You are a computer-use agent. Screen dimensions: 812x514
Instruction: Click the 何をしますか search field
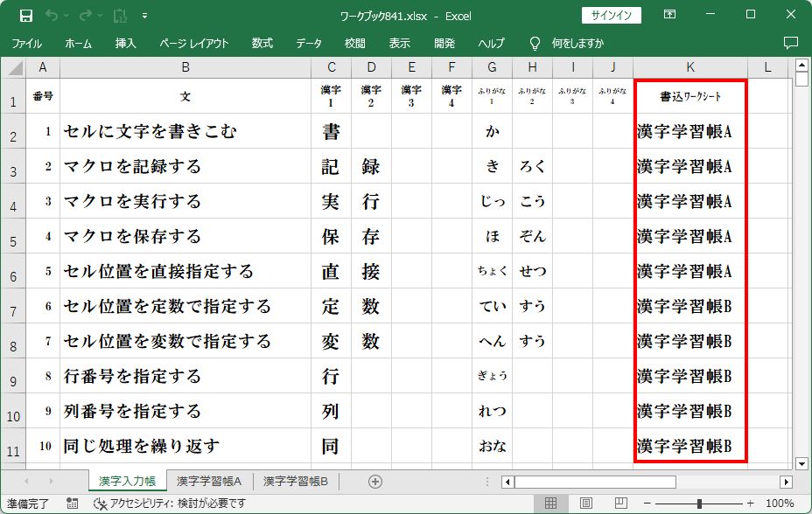coord(577,44)
